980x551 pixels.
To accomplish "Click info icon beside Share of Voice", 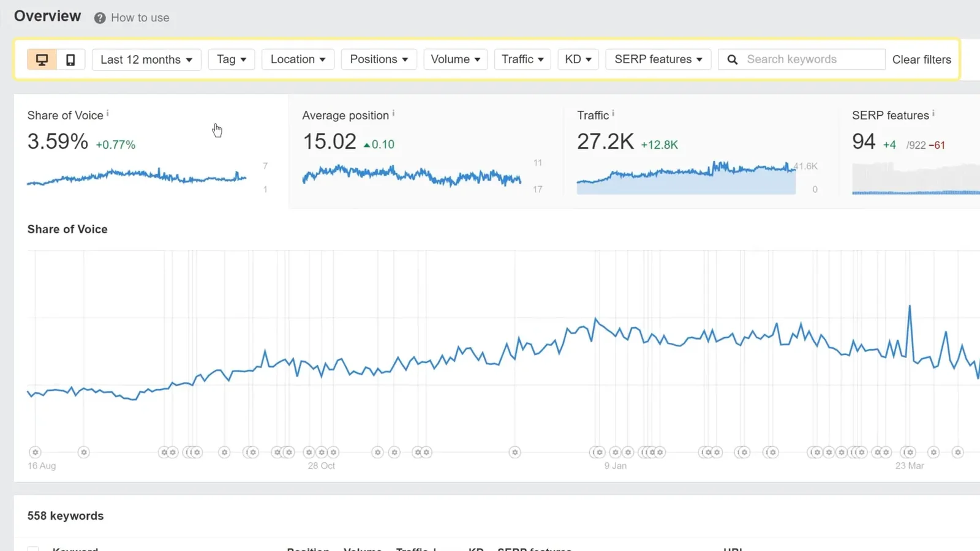I will coord(108,113).
